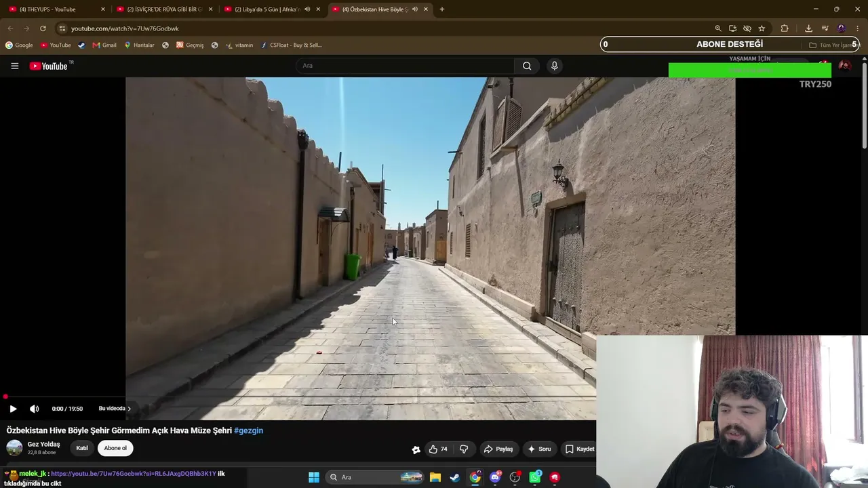
Task: Dislike the video with thumbs down
Action: coord(464,449)
